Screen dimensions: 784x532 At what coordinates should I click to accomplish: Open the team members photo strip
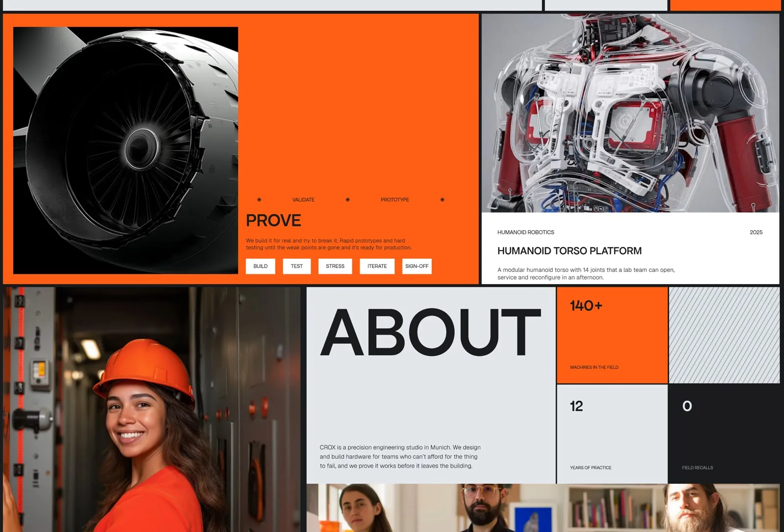(543, 508)
